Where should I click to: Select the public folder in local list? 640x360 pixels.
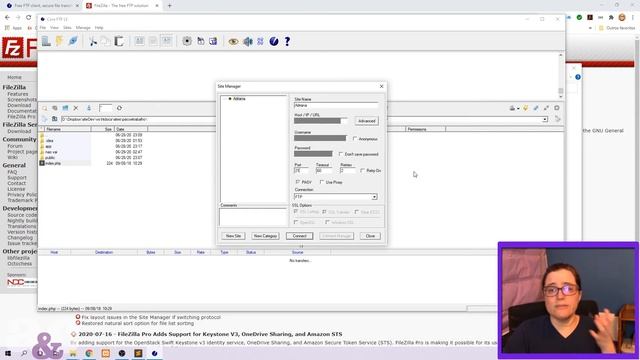coord(50,158)
